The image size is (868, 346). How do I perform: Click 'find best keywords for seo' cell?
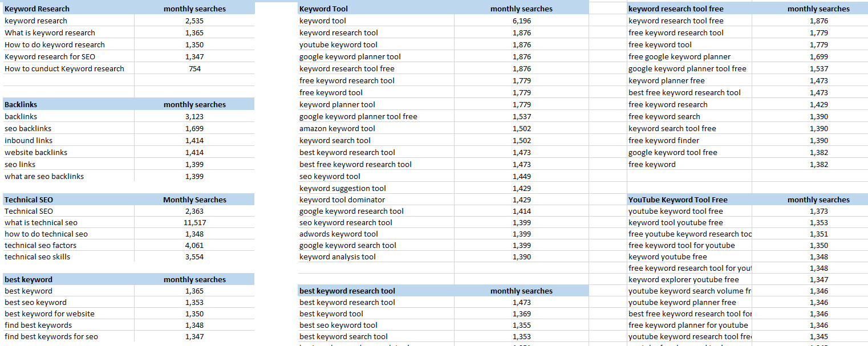tap(51, 336)
